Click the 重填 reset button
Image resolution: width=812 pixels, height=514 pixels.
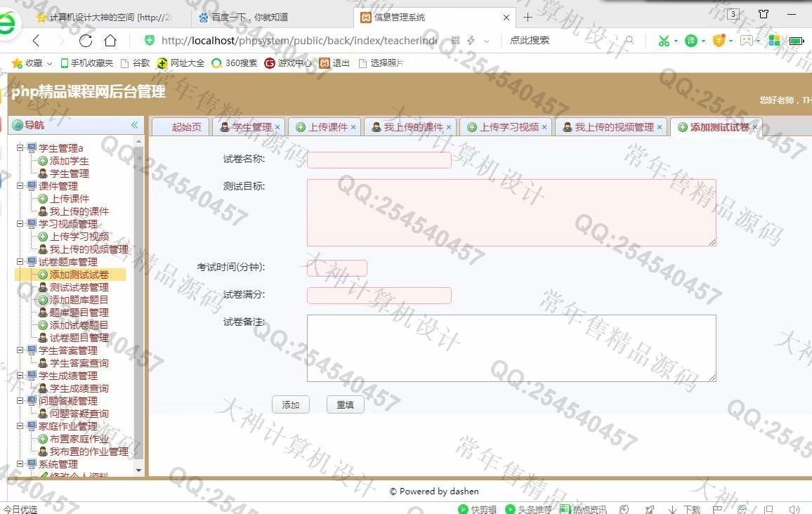click(x=346, y=404)
